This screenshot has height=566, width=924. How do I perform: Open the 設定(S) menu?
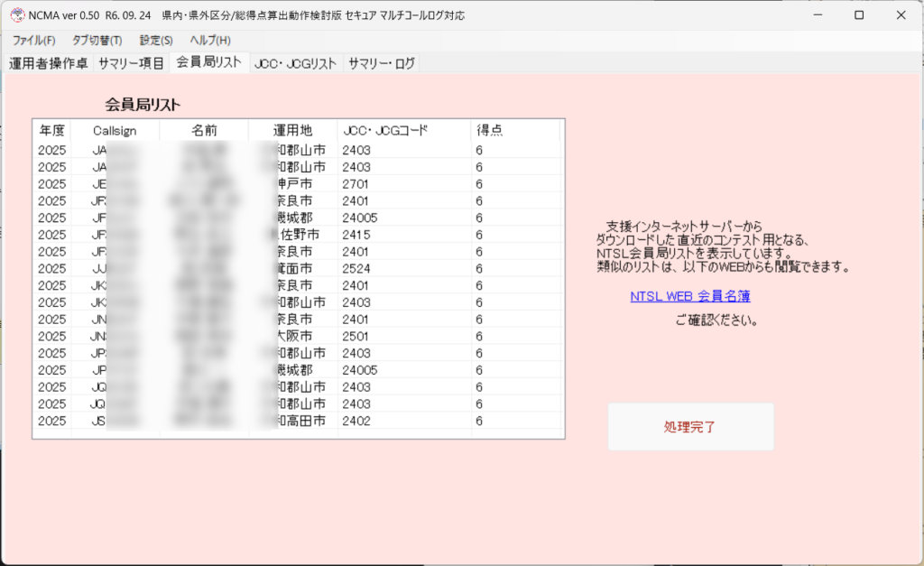point(156,41)
